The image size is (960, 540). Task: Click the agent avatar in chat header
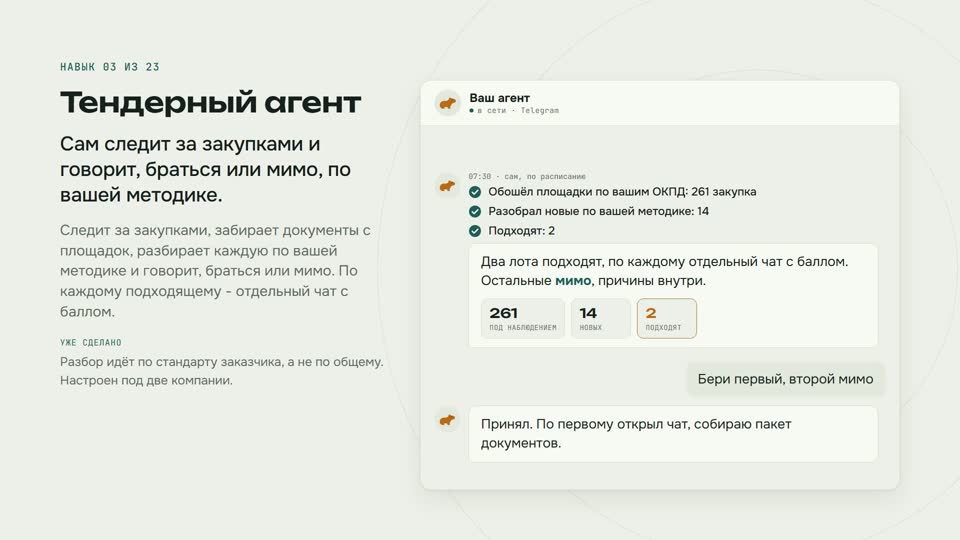point(448,103)
